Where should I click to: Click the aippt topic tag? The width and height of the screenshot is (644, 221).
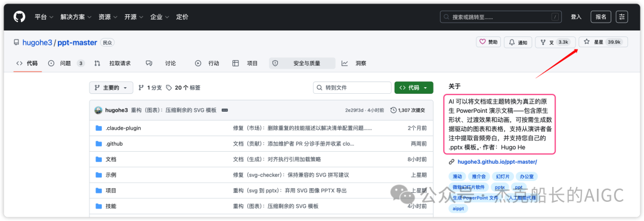[x=458, y=208]
